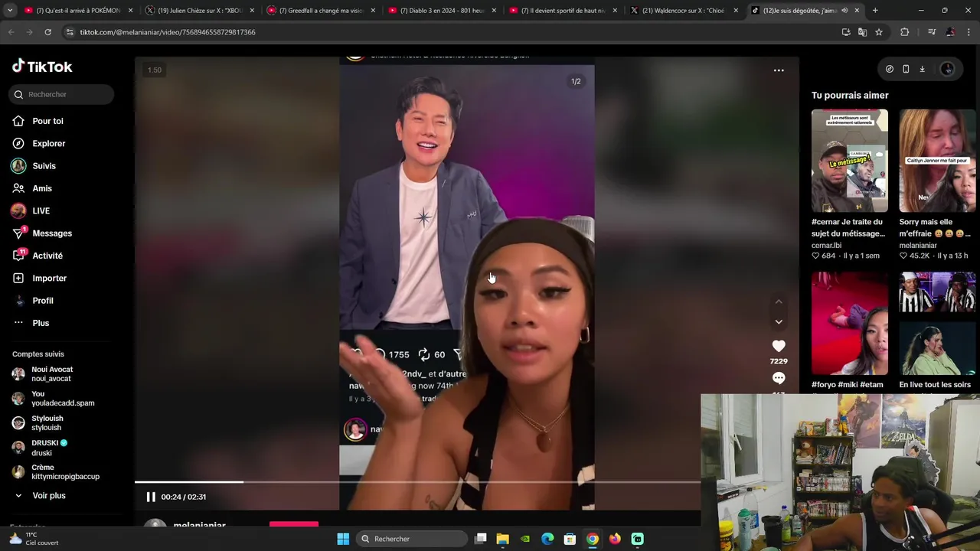980x551 pixels.
Task: Like the video with heart icon
Action: [x=779, y=346]
